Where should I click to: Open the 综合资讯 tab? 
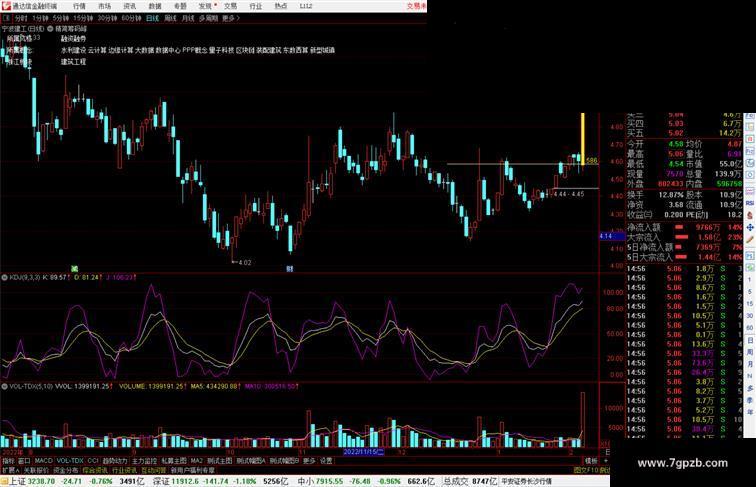[x=95, y=470]
